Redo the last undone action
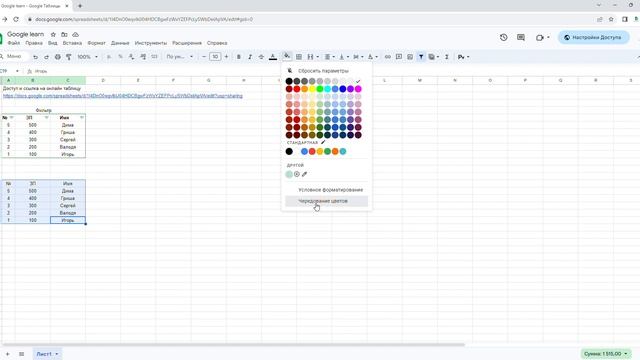This screenshot has width=640, height=360. click(46, 57)
